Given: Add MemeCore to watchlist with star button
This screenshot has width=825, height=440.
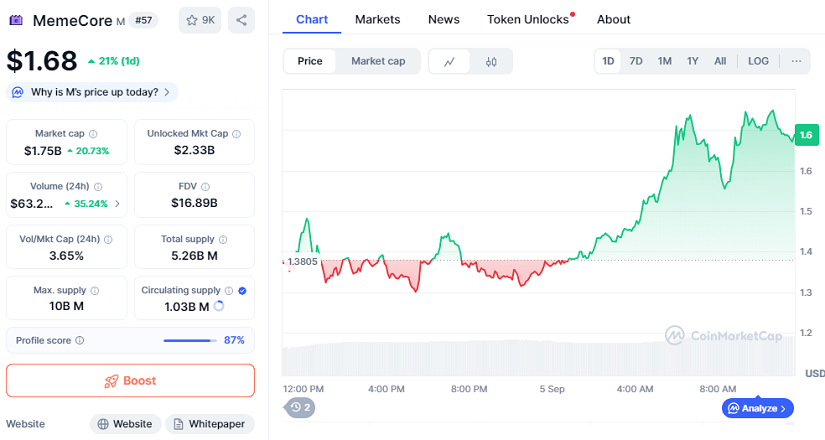Looking at the screenshot, I should click(200, 21).
